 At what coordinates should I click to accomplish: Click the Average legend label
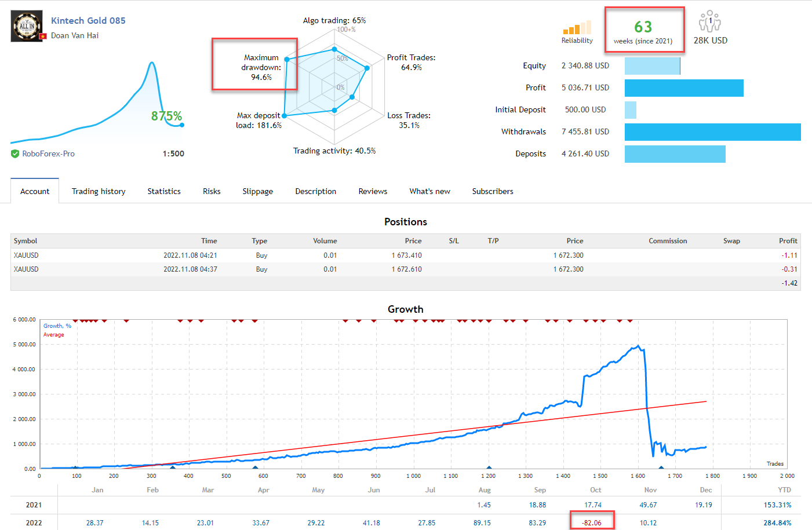click(54, 335)
